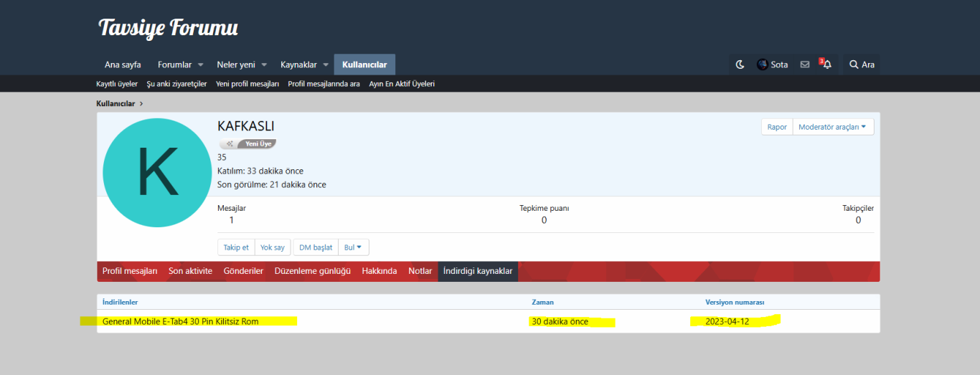Go to Ana sayfa
This screenshot has height=375, width=980.
(123, 65)
